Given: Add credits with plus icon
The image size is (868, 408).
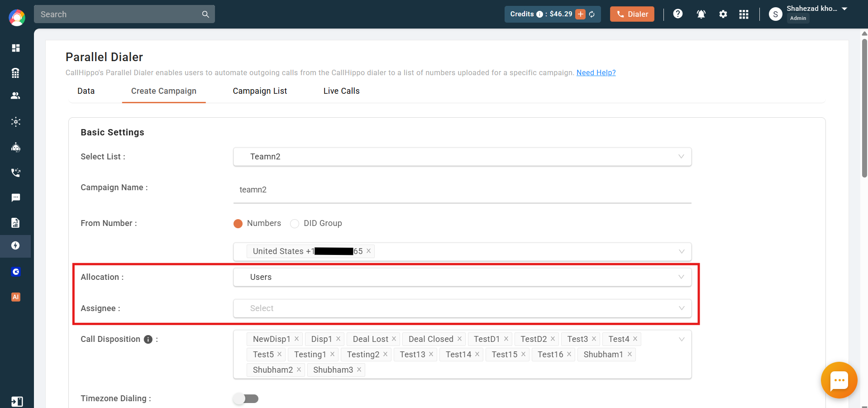Looking at the screenshot, I should (580, 14).
